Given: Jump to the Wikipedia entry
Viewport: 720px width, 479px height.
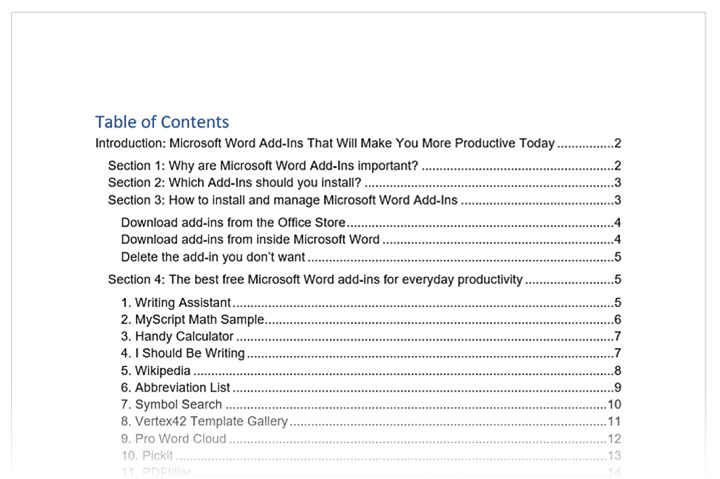Looking at the screenshot, I should coord(156,370).
